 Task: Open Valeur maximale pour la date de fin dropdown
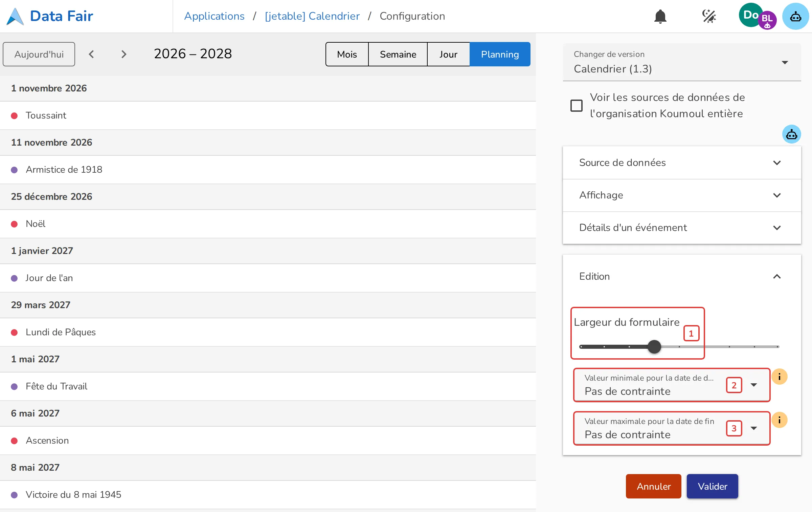672,428
